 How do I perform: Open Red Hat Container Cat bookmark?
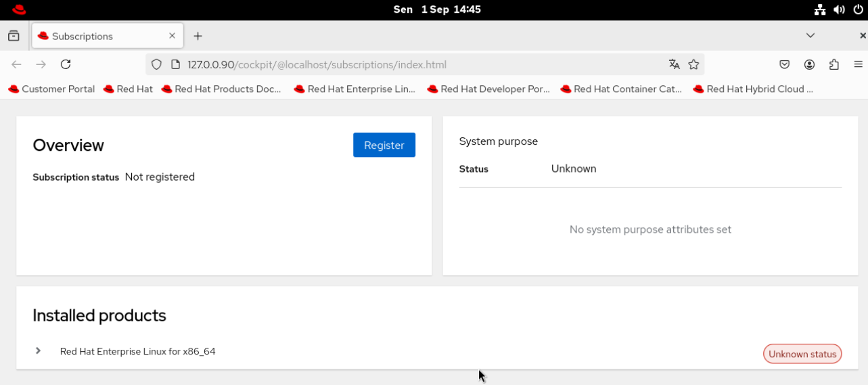(x=621, y=89)
